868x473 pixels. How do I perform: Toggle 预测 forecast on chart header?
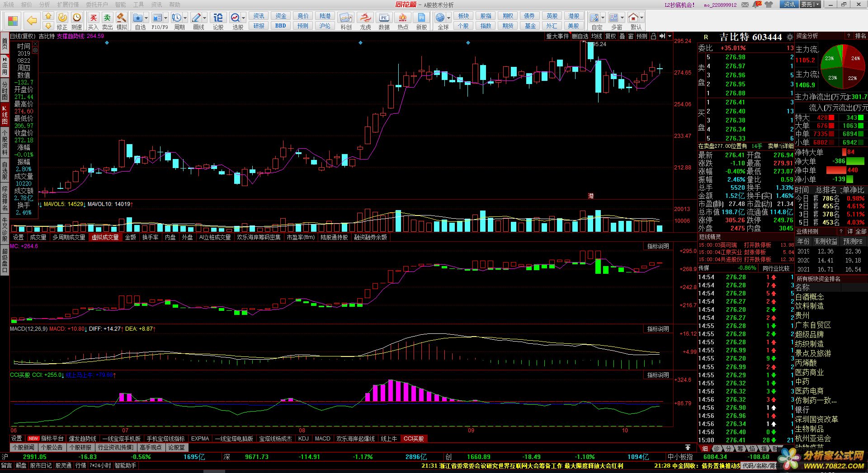coord(642,36)
